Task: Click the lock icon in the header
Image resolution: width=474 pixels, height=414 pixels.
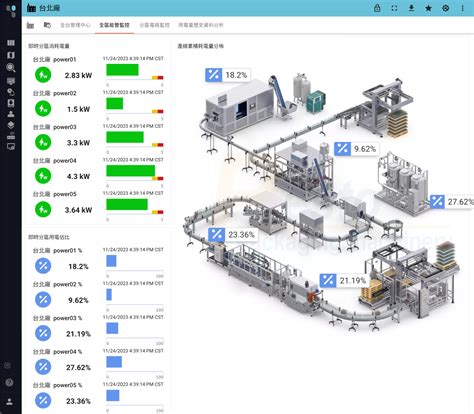Action: point(377,8)
